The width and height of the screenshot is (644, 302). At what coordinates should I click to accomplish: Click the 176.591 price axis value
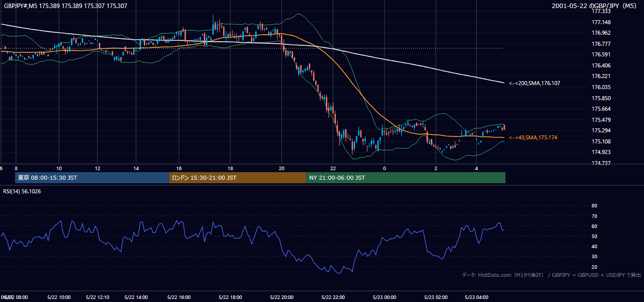point(601,54)
